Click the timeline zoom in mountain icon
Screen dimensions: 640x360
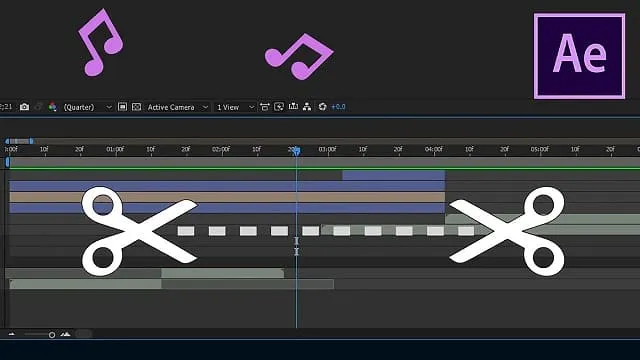tap(65, 334)
